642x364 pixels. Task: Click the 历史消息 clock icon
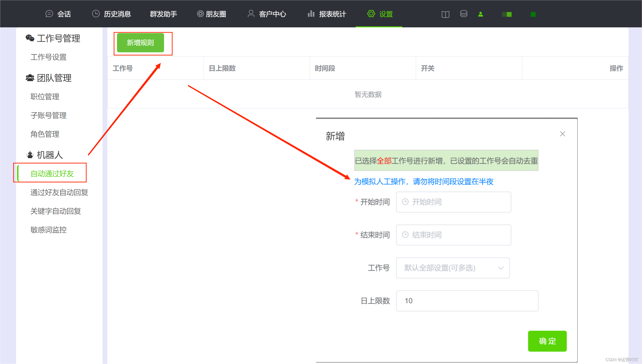click(x=96, y=14)
